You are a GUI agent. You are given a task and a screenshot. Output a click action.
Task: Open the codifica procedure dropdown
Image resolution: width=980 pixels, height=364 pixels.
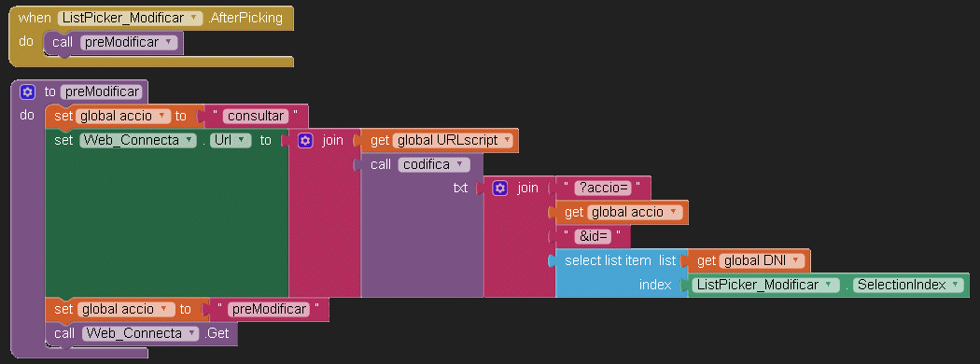point(461,164)
